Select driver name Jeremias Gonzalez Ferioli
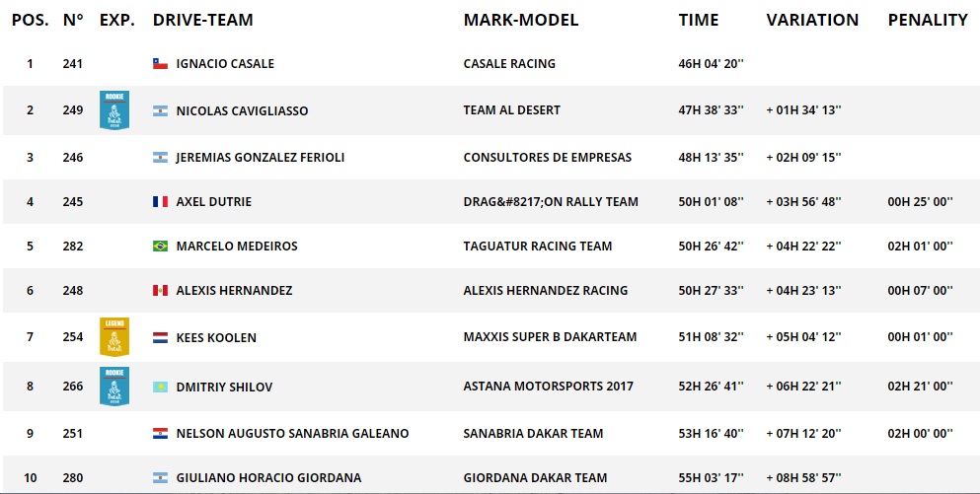 (260, 158)
